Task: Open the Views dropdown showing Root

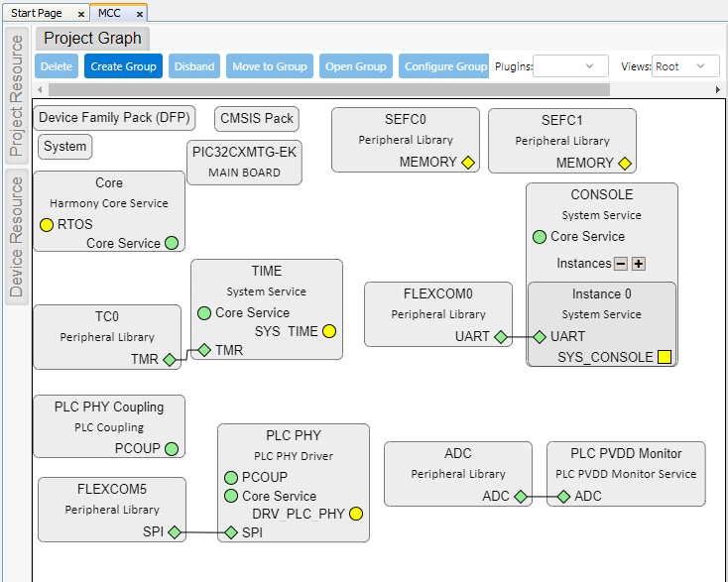Action: point(685,66)
